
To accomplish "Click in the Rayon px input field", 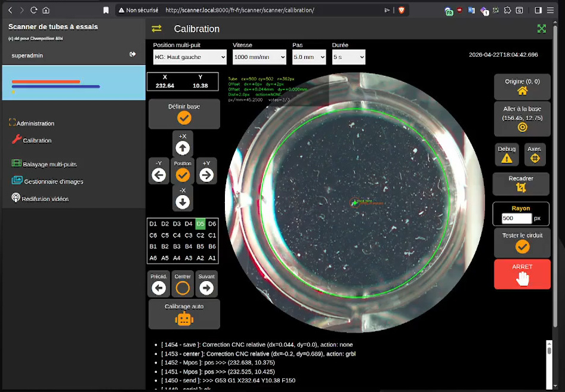I will point(516,218).
